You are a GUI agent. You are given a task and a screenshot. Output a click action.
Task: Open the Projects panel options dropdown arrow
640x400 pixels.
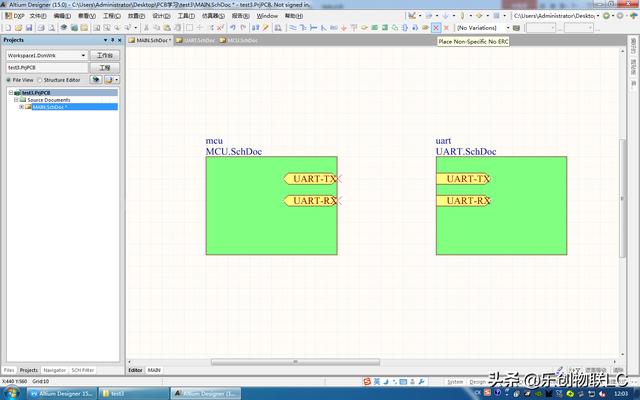coord(105,40)
